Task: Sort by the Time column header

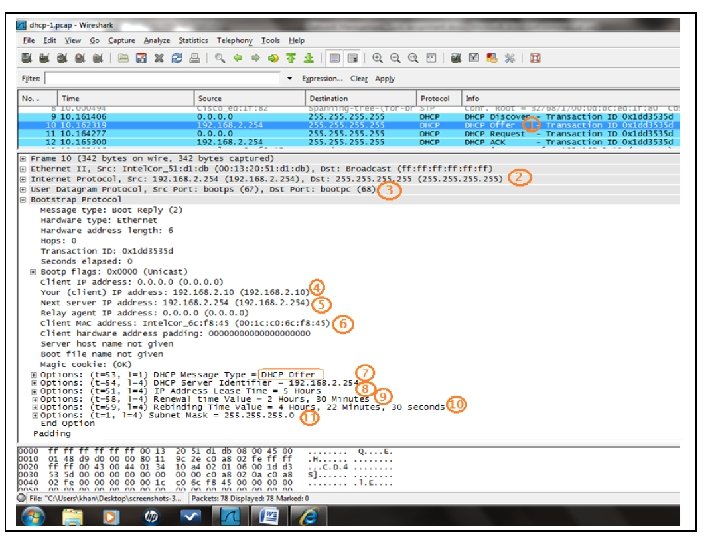Action: click(125, 98)
